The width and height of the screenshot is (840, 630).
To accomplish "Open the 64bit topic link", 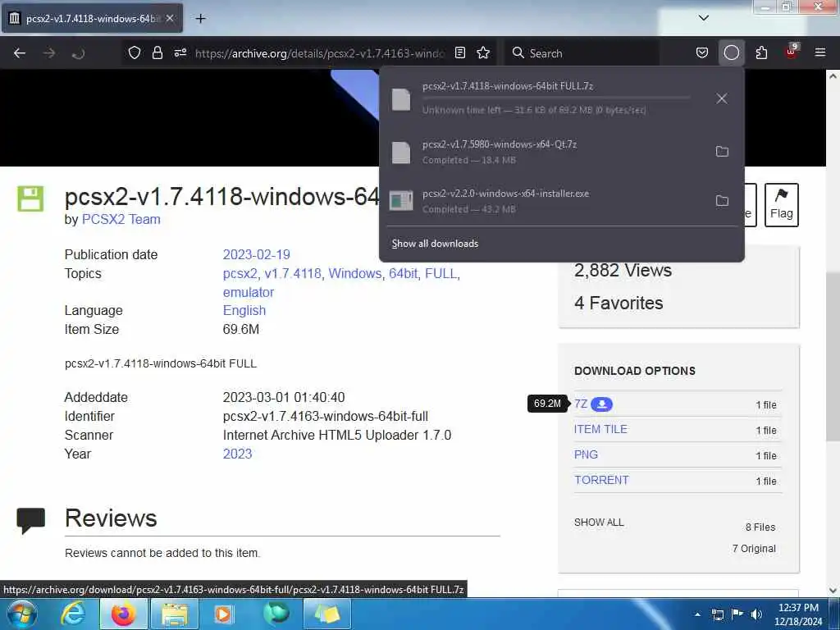I will [403, 273].
